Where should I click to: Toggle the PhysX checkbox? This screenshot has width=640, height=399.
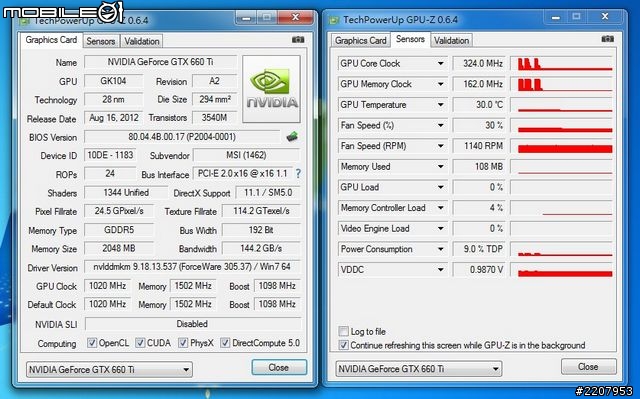[183, 343]
